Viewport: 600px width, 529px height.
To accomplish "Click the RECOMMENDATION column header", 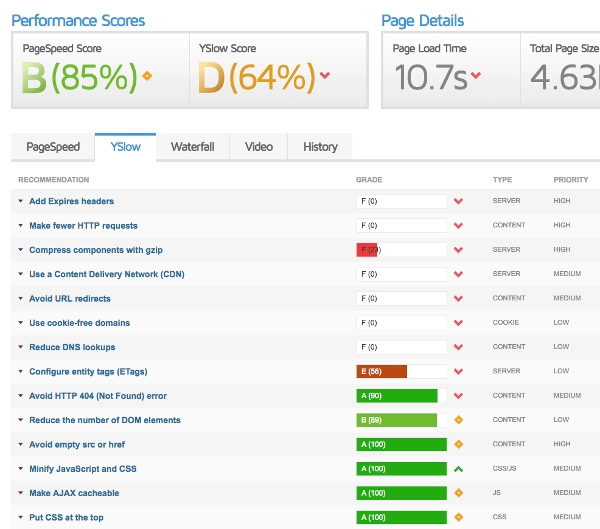I will 54,180.
